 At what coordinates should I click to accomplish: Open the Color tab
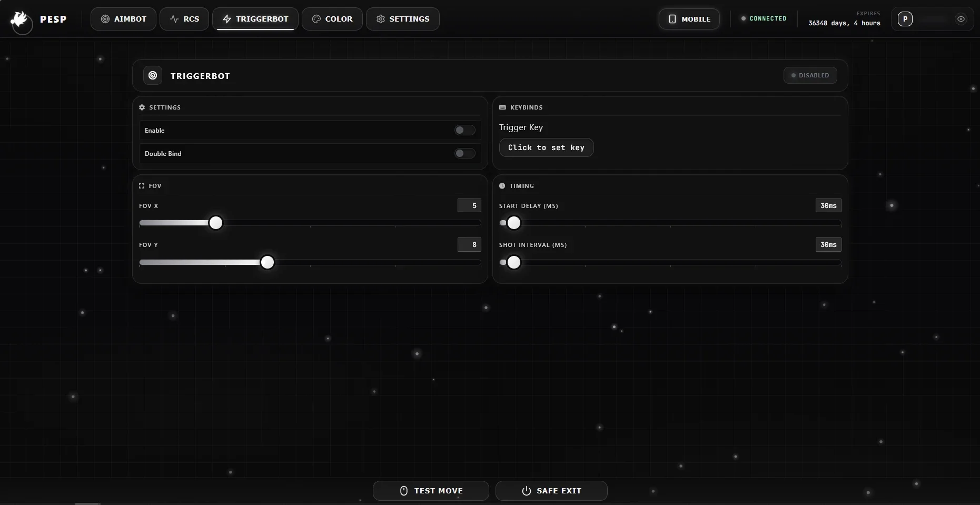[332, 19]
